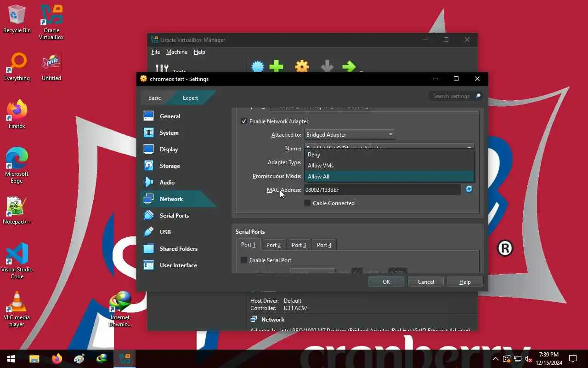The height and width of the screenshot is (368, 588).
Task: Select the Port 2 serial tab
Action: coord(273,245)
